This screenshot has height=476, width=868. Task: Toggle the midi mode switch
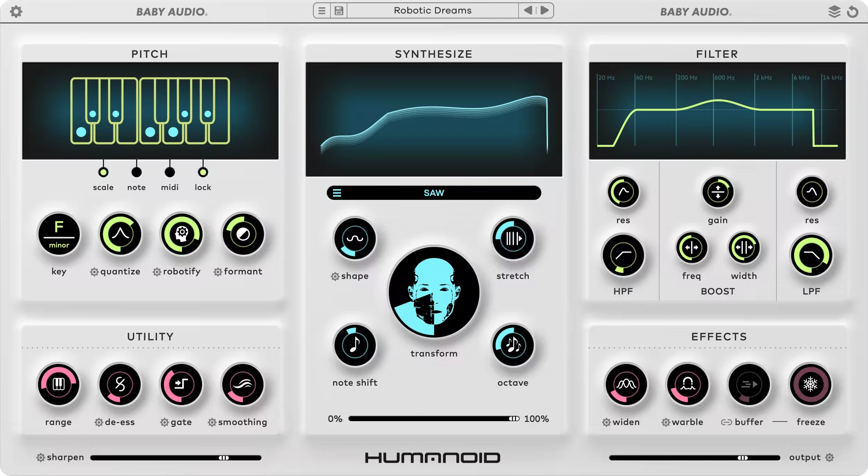(x=170, y=172)
